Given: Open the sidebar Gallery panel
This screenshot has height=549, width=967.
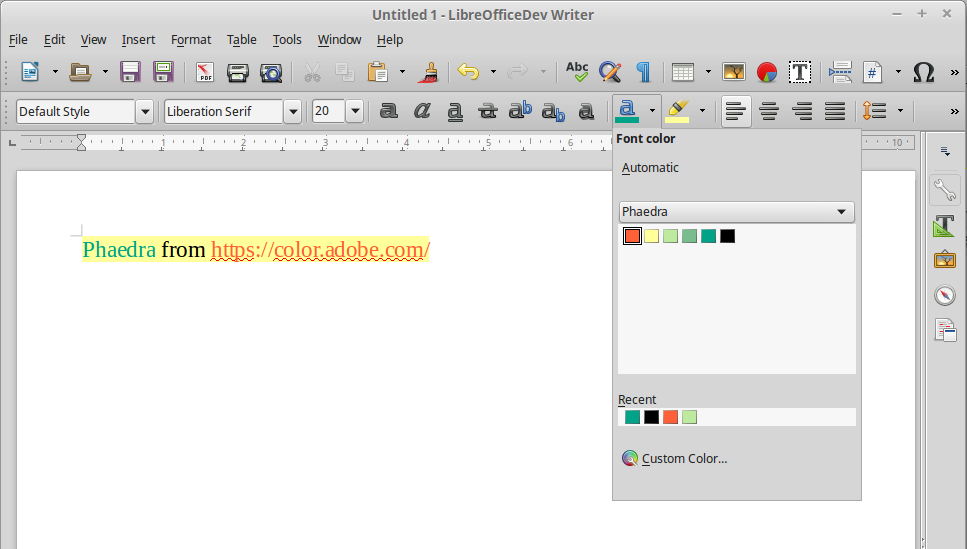Looking at the screenshot, I should (x=945, y=259).
